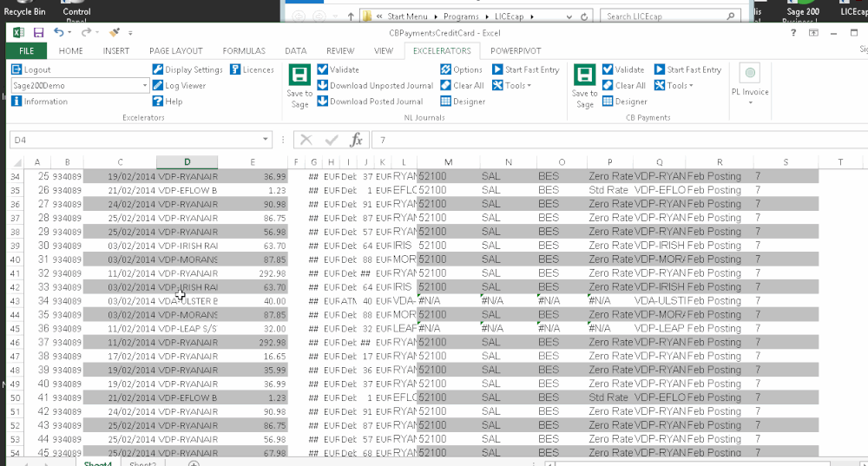This screenshot has width=868, height=466.
Task: Click the Insert Function fx icon
Action: (356, 140)
